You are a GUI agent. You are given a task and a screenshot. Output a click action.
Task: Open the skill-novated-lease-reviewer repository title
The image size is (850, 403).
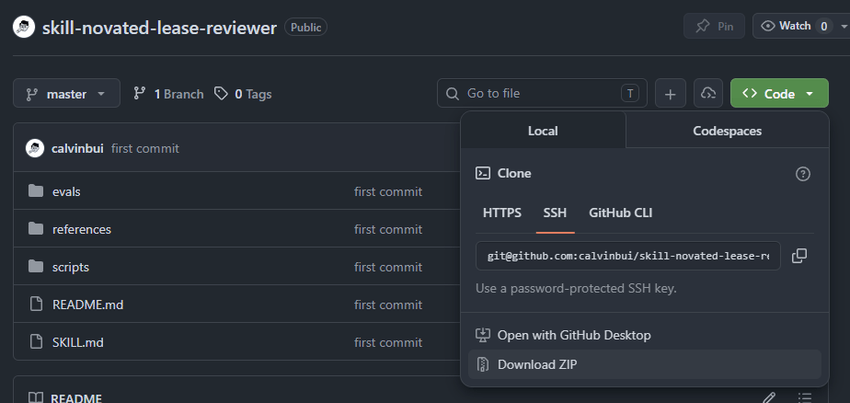point(159,28)
